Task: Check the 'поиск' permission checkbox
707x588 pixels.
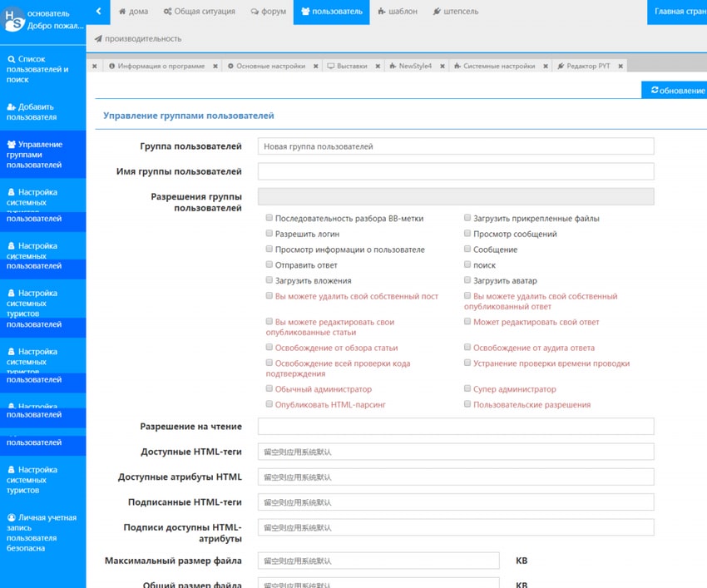Action: pos(467,264)
